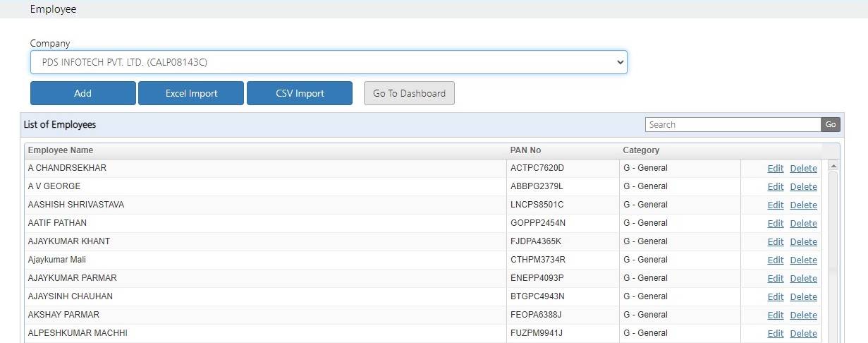The image size is (868, 343).
Task: Sort by PAN No column header
Action: pyautogui.click(x=526, y=150)
